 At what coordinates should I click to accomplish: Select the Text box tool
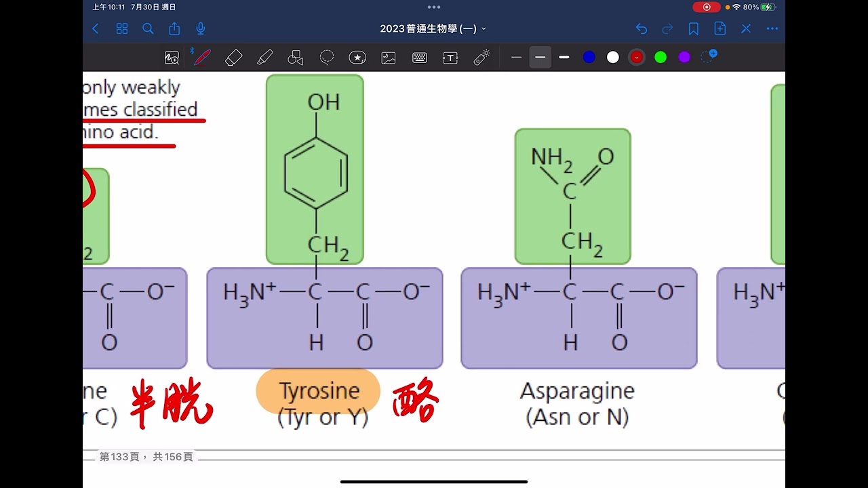click(450, 58)
